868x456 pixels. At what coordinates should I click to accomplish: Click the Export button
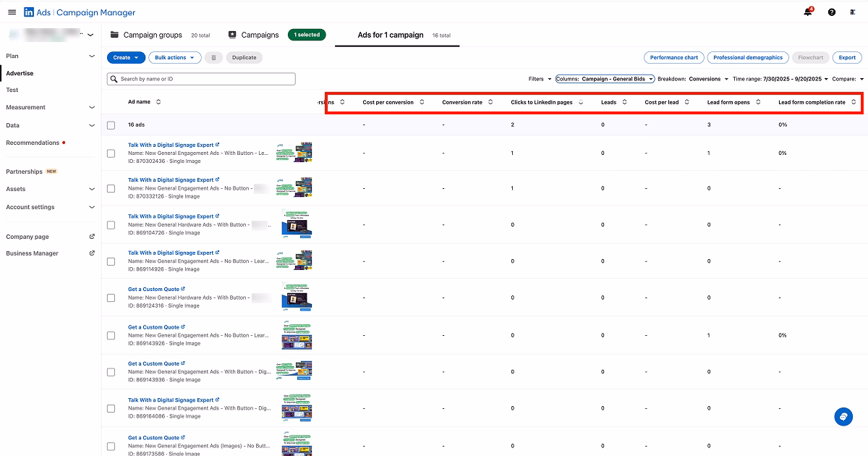[847, 57]
